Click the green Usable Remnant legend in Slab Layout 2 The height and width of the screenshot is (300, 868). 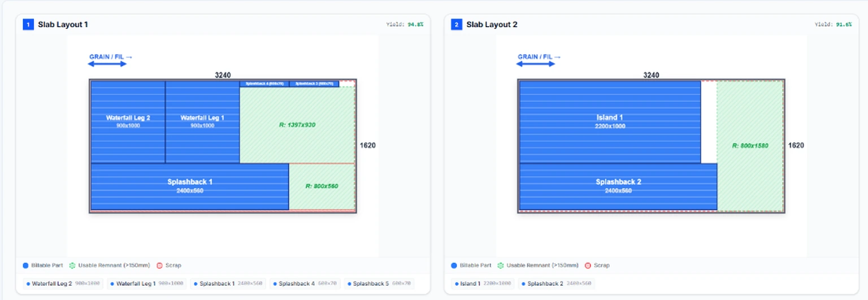coord(538,265)
